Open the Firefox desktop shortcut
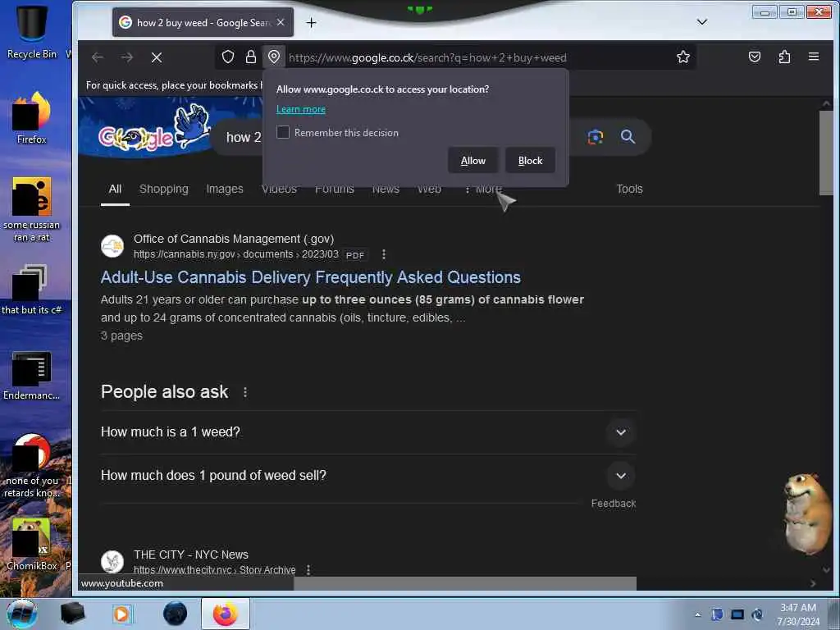This screenshot has height=630, width=840. 32,118
